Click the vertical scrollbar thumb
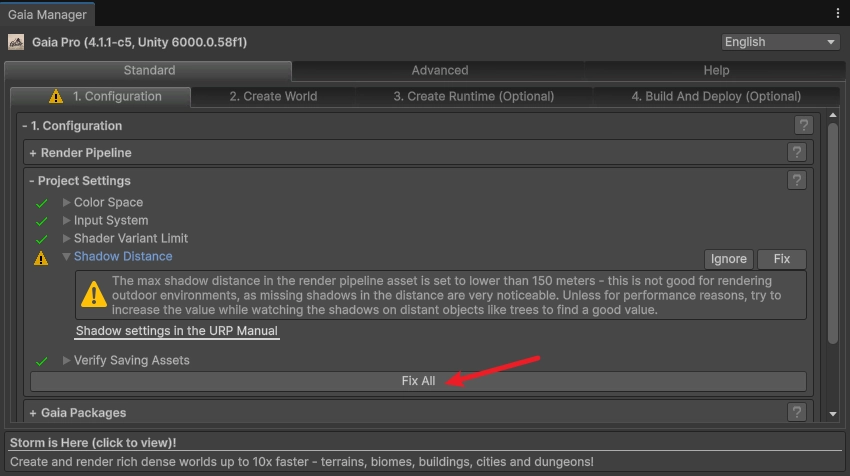Image resolution: width=850 pixels, height=476 pixels. pyautogui.click(x=833, y=233)
